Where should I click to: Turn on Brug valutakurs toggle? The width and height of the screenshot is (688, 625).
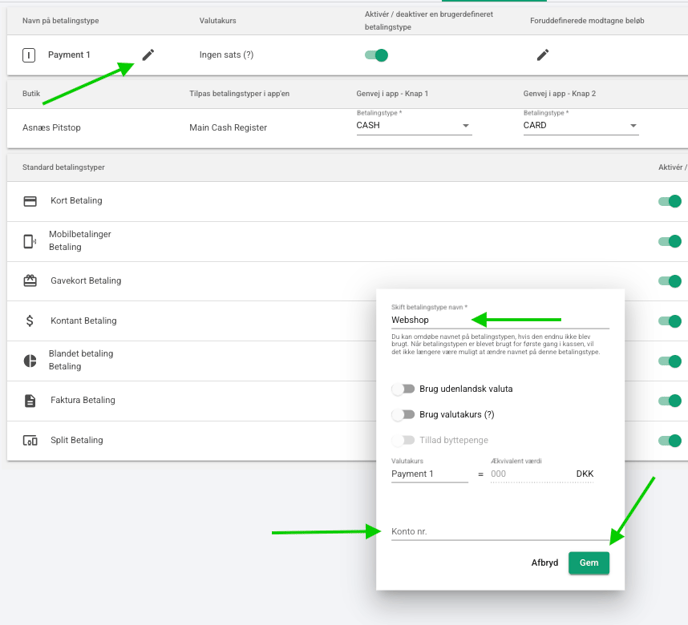pos(403,414)
